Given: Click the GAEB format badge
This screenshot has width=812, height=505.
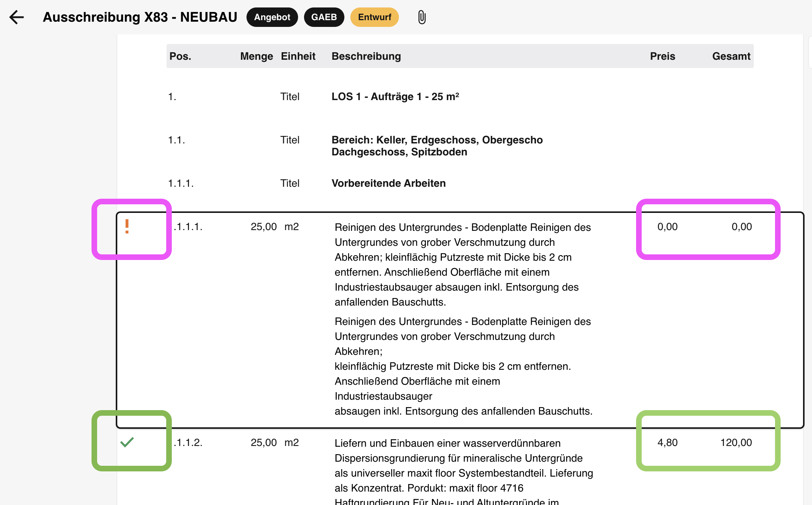Looking at the screenshot, I should (x=323, y=17).
